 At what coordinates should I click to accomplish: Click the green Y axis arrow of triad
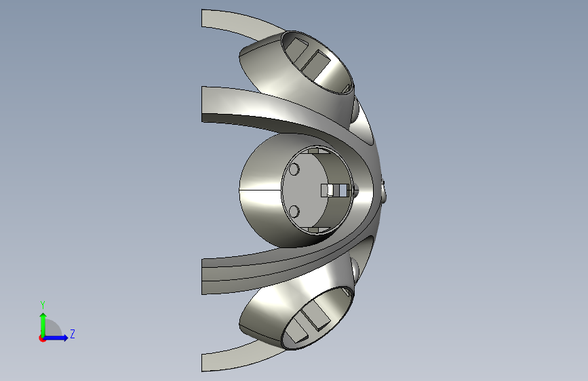point(43,325)
